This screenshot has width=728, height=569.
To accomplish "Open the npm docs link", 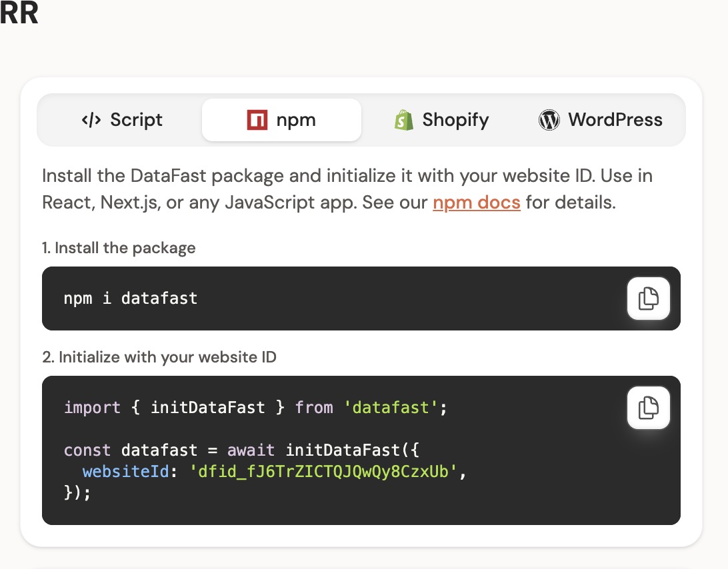I will click(x=477, y=203).
